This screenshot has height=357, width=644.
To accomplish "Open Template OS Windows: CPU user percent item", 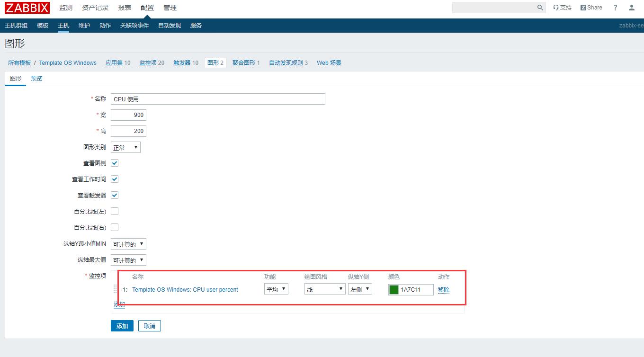I will point(185,289).
